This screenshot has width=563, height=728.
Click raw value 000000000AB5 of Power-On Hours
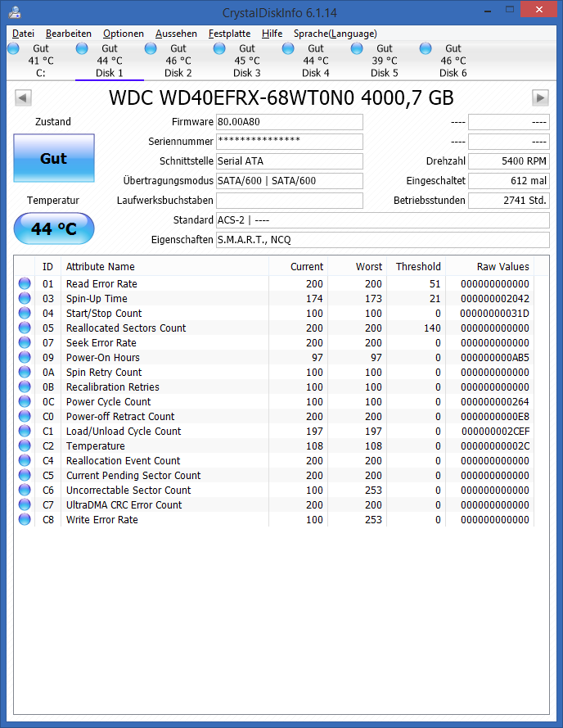click(495, 358)
